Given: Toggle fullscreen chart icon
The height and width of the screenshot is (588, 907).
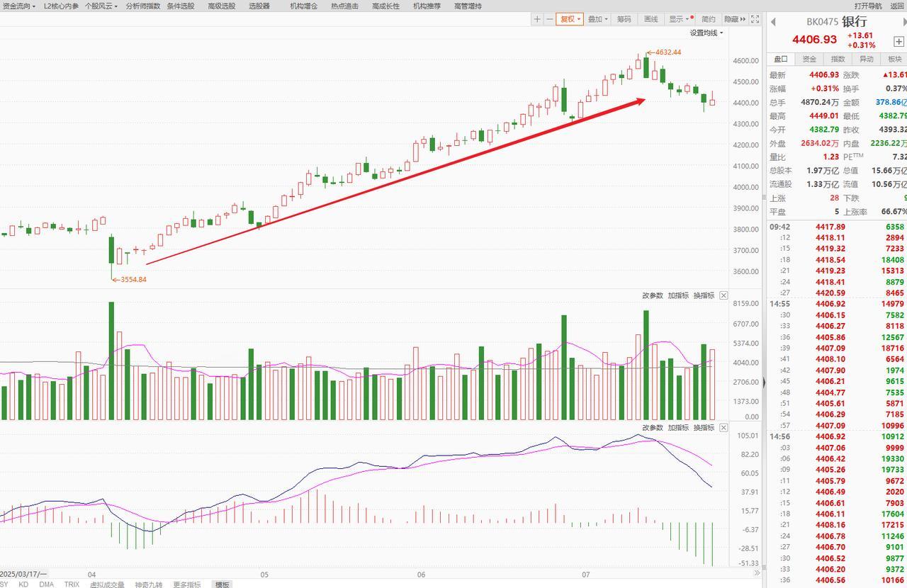Looking at the screenshot, I should (755, 19).
